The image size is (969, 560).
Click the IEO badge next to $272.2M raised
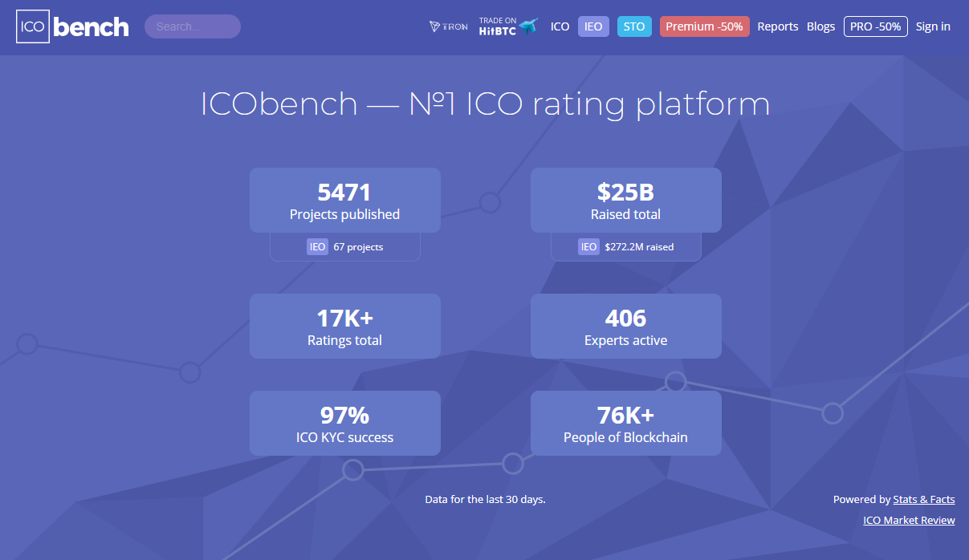tap(588, 246)
